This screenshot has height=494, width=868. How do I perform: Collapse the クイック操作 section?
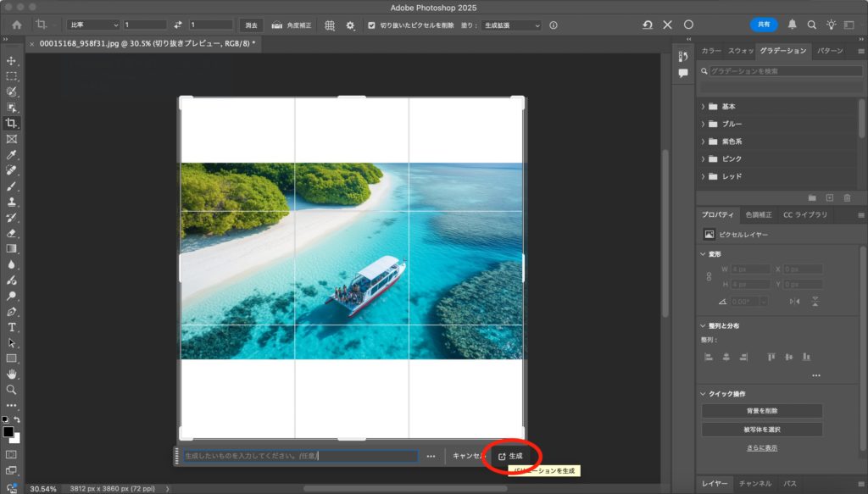[704, 393]
